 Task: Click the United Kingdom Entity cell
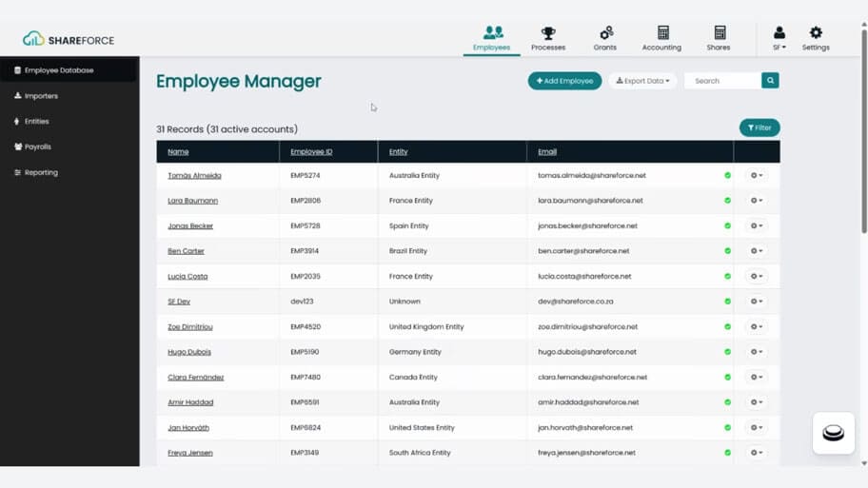(426, 326)
